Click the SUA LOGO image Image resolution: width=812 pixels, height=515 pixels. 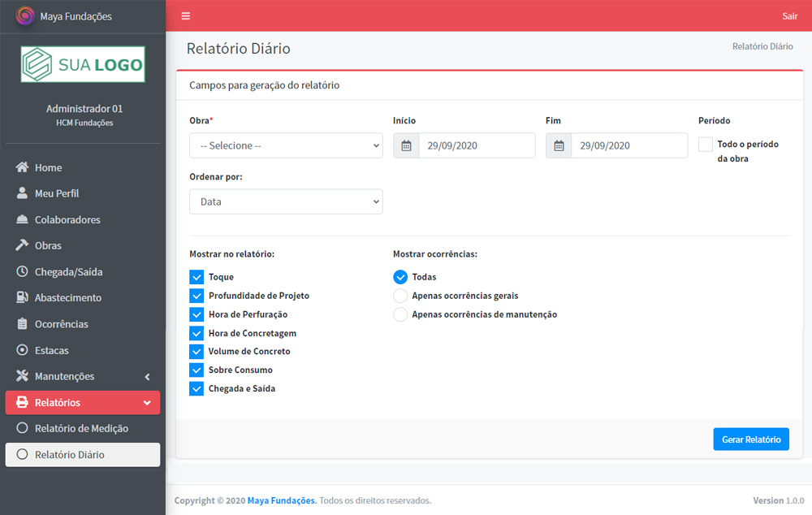pyautogui.click(x=83, y=64)
